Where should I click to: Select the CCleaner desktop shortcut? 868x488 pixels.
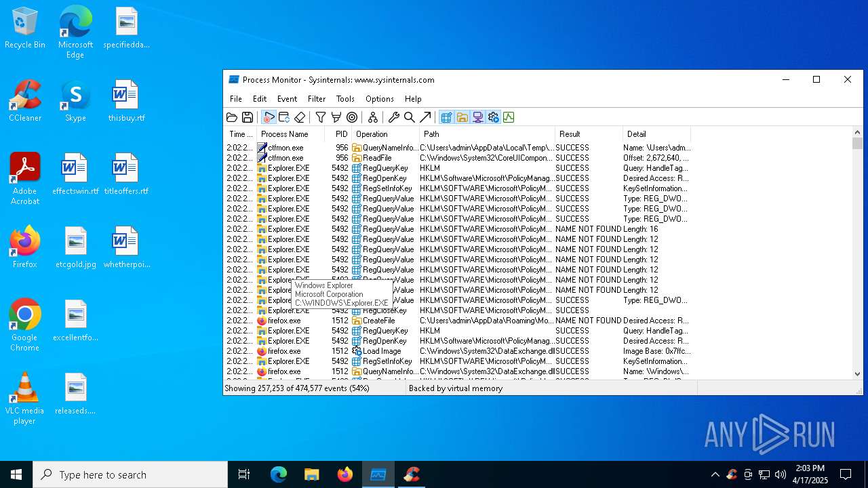click(25, 102)
